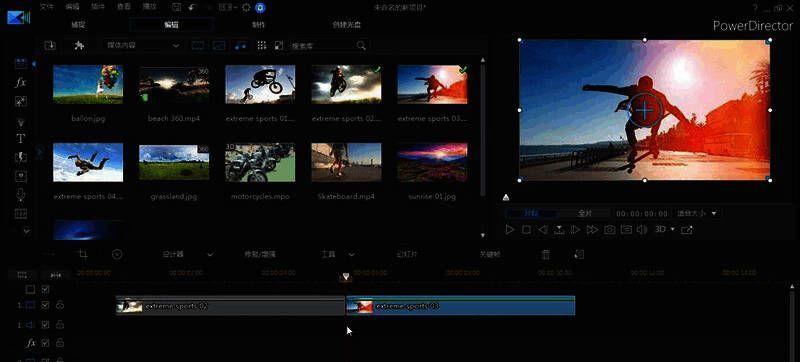Select 全片 movie preview mode
Image resolution: width=800 pixels, height=362 pixels.
pyautogui.click(x=584, y=213)
